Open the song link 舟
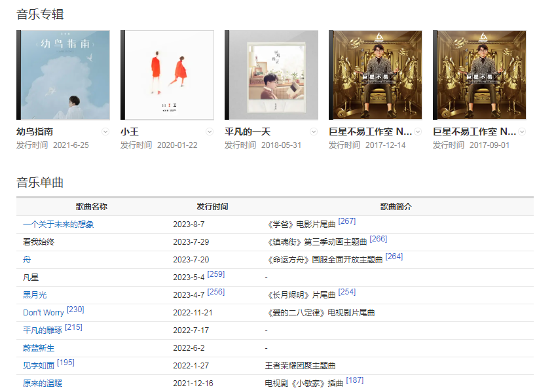537x392 pixels. 27,260
